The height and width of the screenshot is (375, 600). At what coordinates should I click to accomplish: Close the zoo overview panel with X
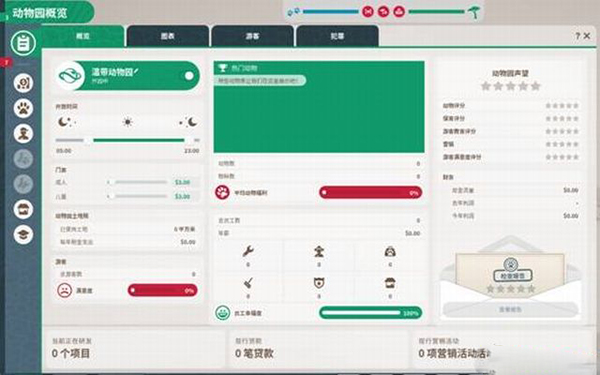[587, 36]
